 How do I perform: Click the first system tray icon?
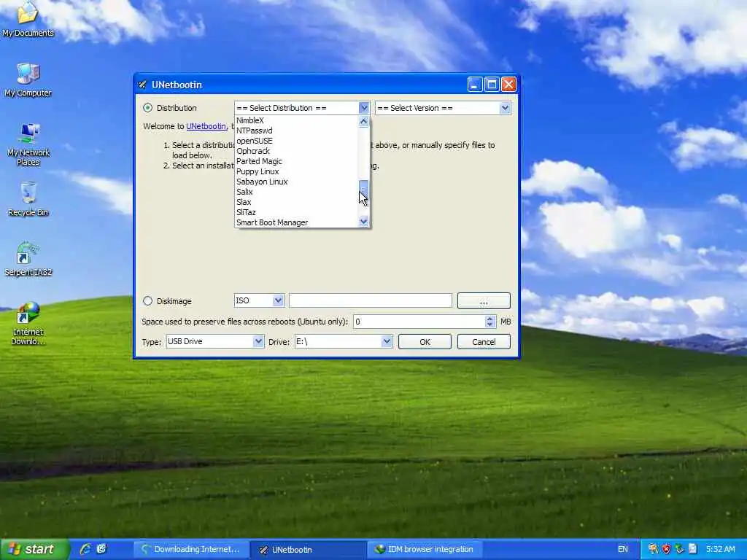click(x=653, y=549)
